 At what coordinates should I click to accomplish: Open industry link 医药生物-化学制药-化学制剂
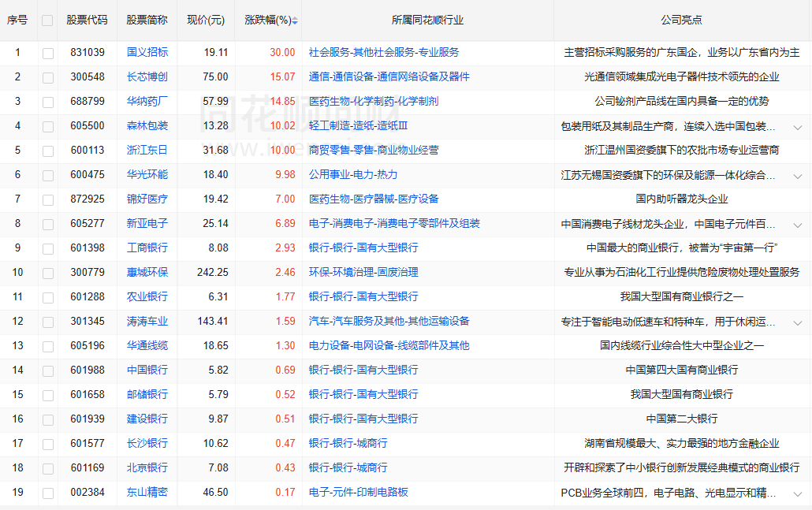tap(374, 101)
